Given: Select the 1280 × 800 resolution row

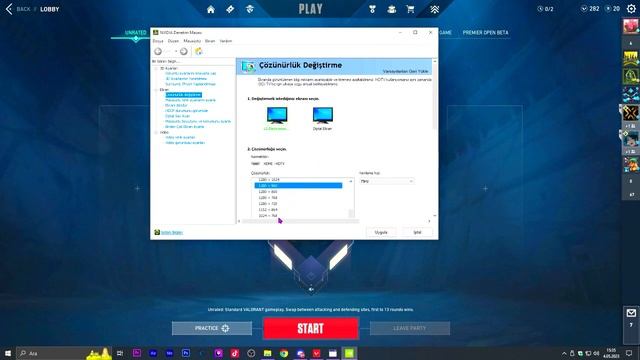Looking at the screenshot, I should (x=298, y=192).
